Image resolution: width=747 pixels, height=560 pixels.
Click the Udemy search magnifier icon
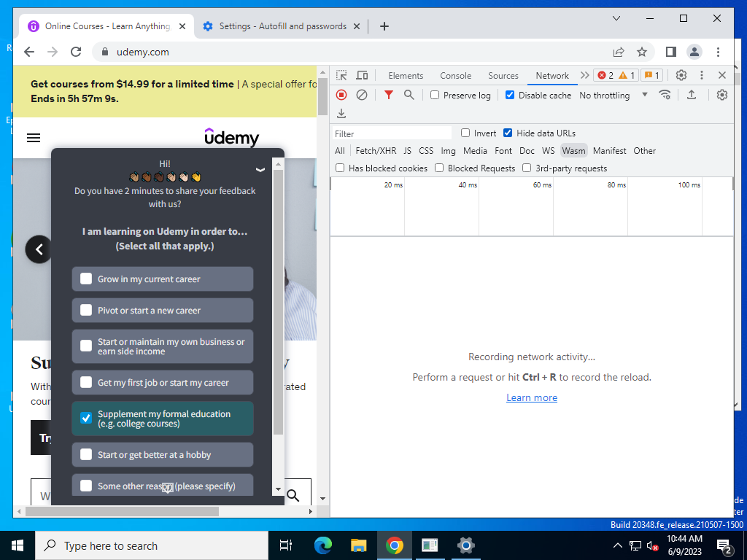pyautogui.click(x=293, y=496)
